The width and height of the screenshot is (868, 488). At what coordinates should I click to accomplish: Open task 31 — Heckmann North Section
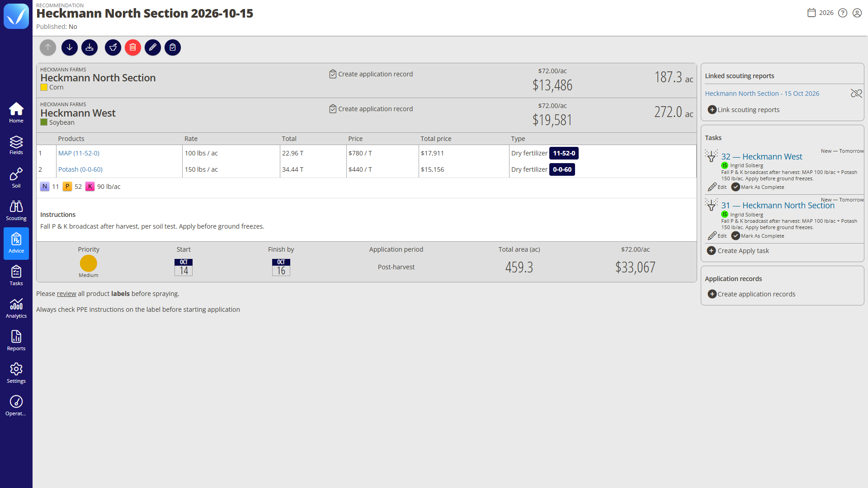click(778, 206)
